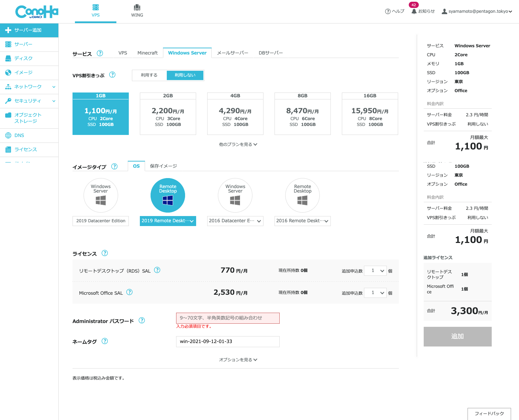
Task: Open the WING service icon
Action: [137, 8]
